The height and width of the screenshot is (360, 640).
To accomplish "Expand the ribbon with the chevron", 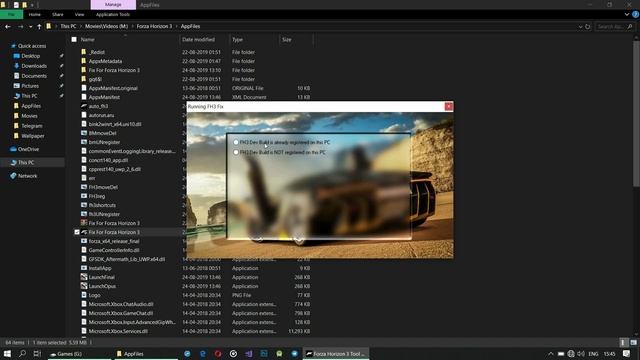I will pyautogui.click(x=627, y=14).
